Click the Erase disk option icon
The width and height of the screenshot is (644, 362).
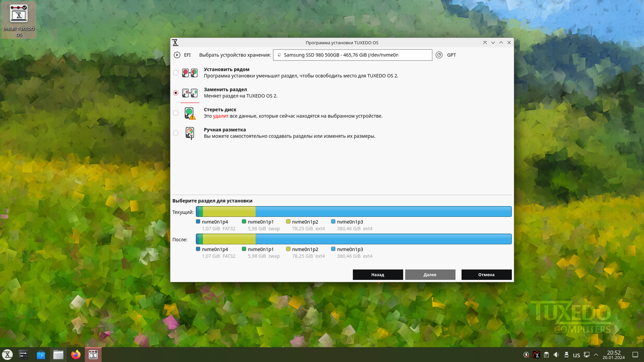[x=190, y=113]
